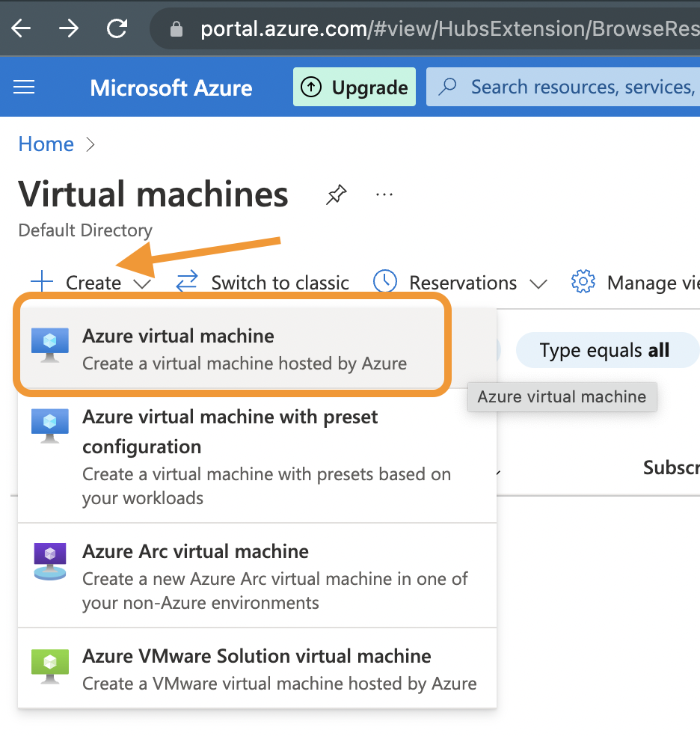Go back using the browser back arrow
The width and height of the screenshot is (700, 736).
click(21, 28)
